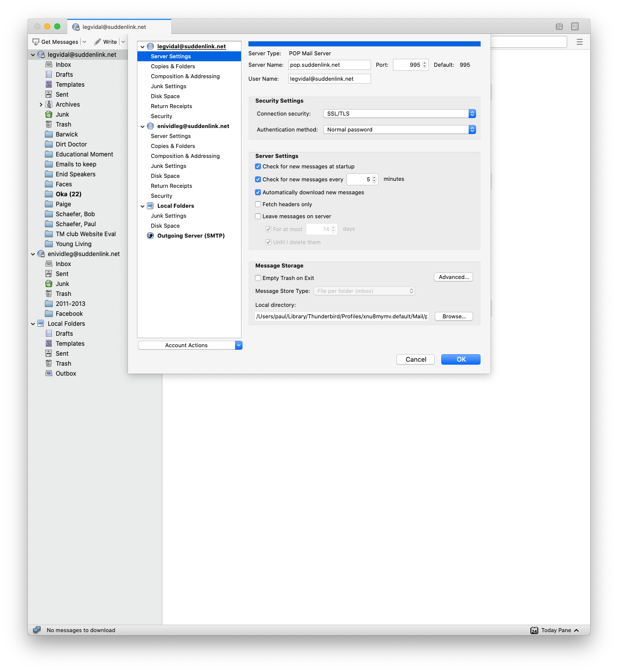Click the Local Folders account icon in sidebar

point(41,324)
